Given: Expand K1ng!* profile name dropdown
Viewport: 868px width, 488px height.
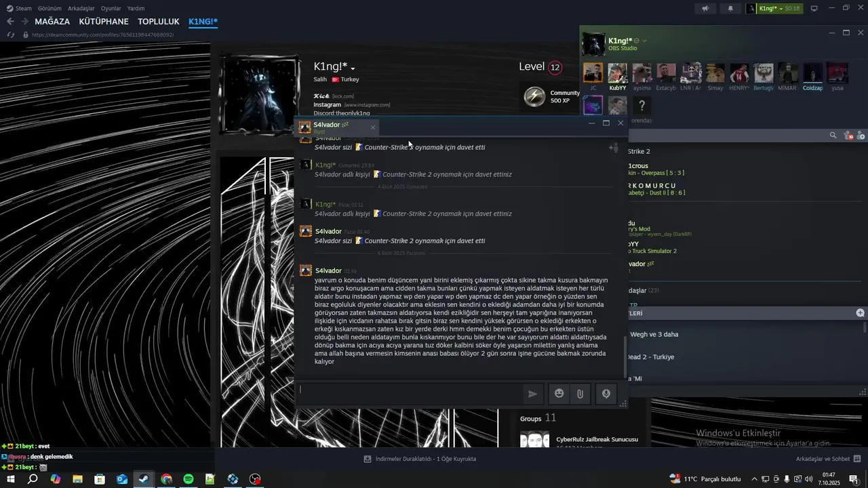Looking at the screenshot, I should coord(353,68).
